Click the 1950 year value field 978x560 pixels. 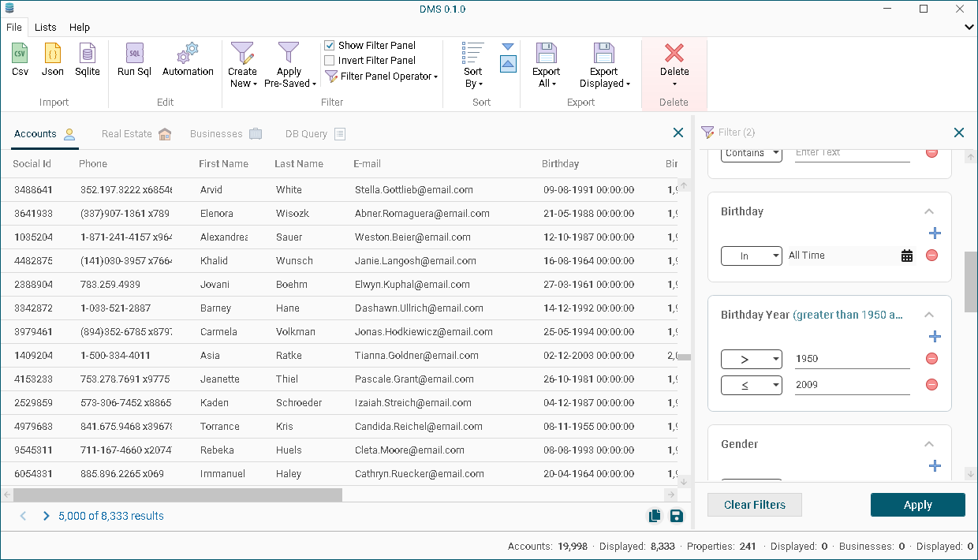tap(853, 359)
